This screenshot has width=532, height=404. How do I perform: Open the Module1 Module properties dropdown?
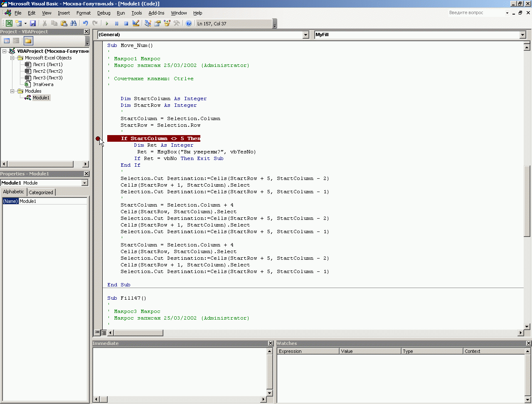point(85,183)
